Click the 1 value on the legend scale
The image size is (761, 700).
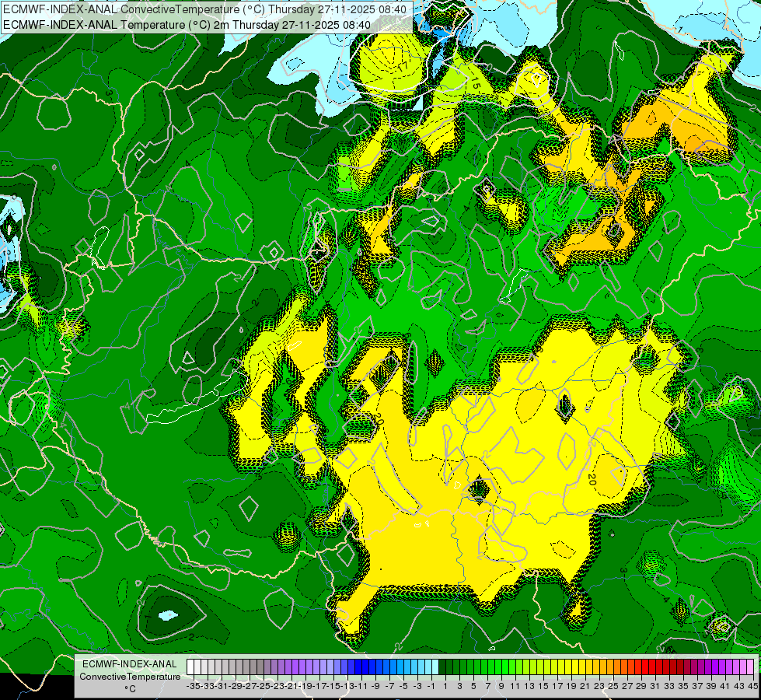coord(445,686)
